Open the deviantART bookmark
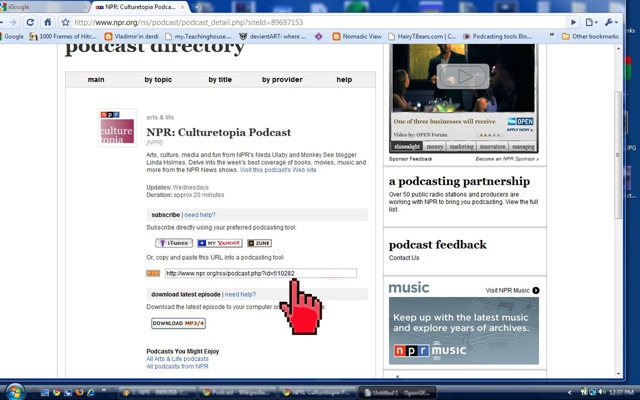640x400 pixels. coord(272,36)
